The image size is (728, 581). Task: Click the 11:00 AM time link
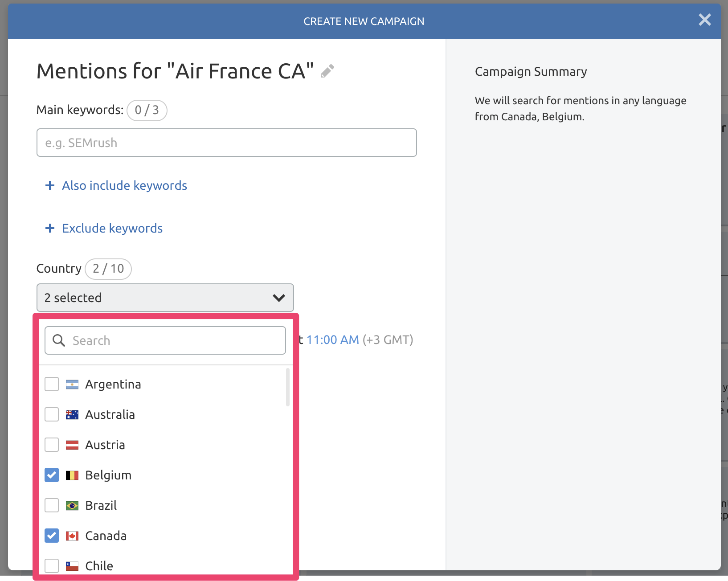pos(333,340)
